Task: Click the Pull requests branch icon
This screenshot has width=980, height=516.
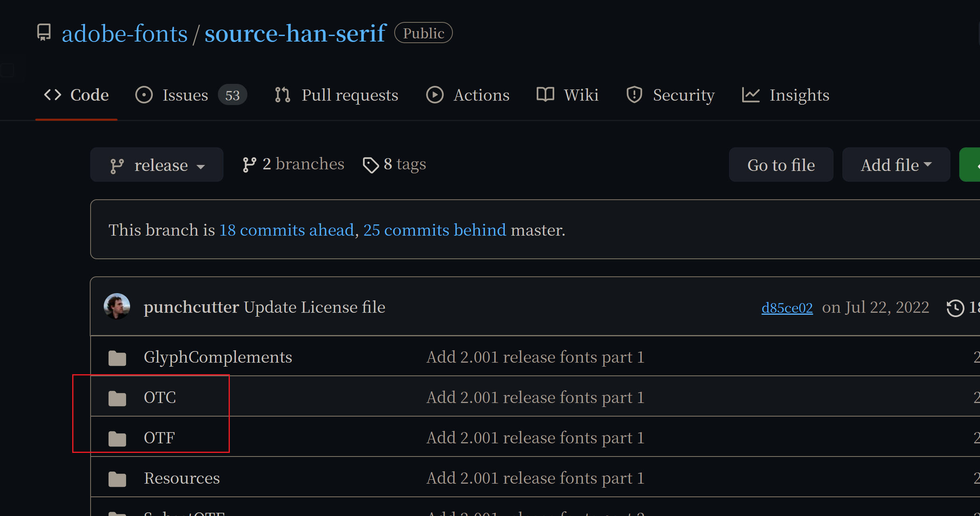Action: click(283, 95)
